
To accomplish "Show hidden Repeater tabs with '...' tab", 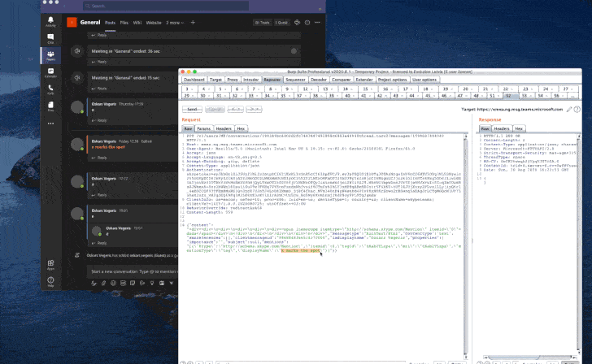I will tap(572, 96).
